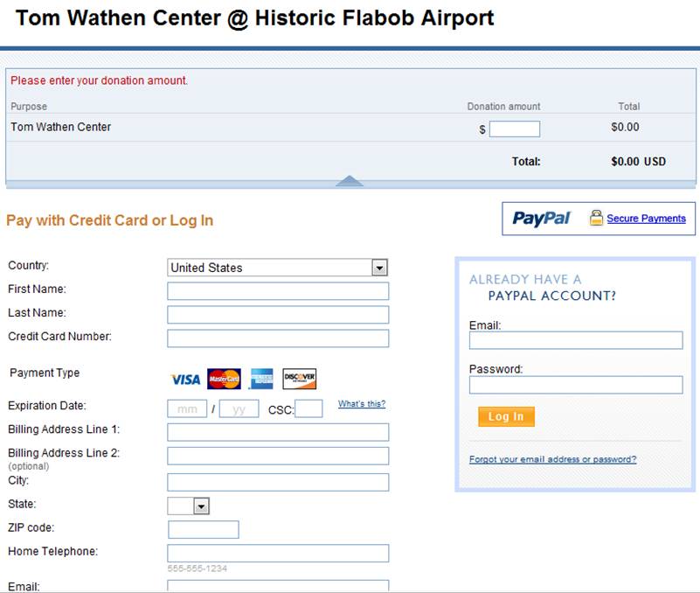Open the Secure Payments link
Viewport: 700px width, 593px height.
tap(646, 219)
